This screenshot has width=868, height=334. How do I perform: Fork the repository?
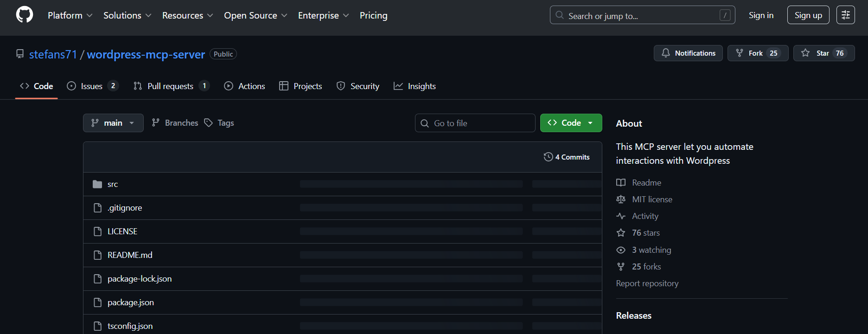click(x=758, y=53)
